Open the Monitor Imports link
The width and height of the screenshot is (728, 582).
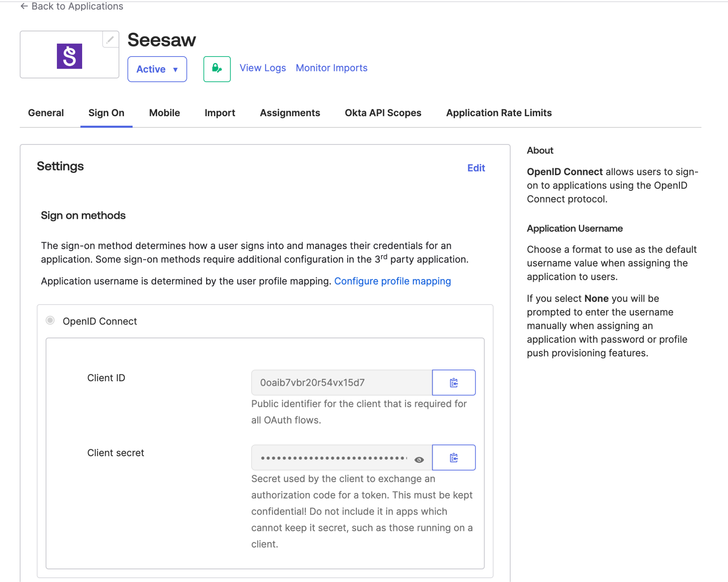331,68
